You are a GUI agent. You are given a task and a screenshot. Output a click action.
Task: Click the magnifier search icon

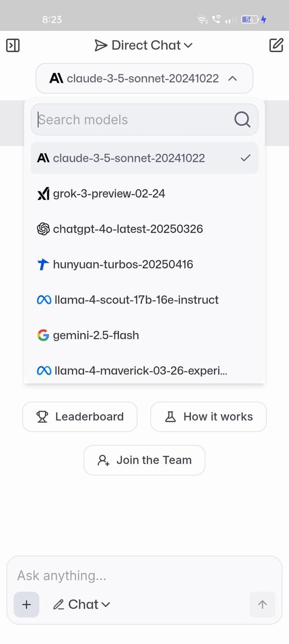[242, 119]
